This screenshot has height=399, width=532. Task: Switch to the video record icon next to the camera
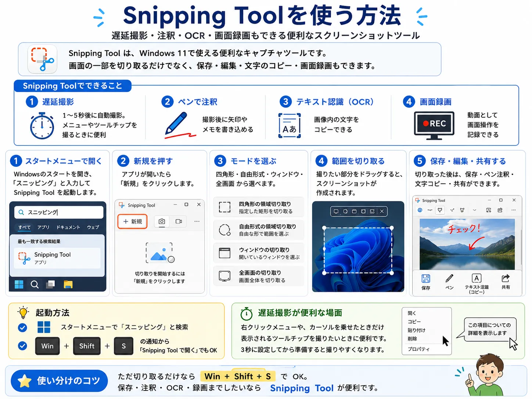[x=179, y=222]
